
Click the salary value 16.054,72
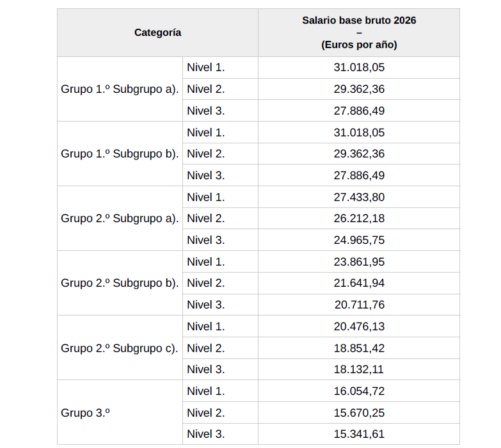(359, 391)
